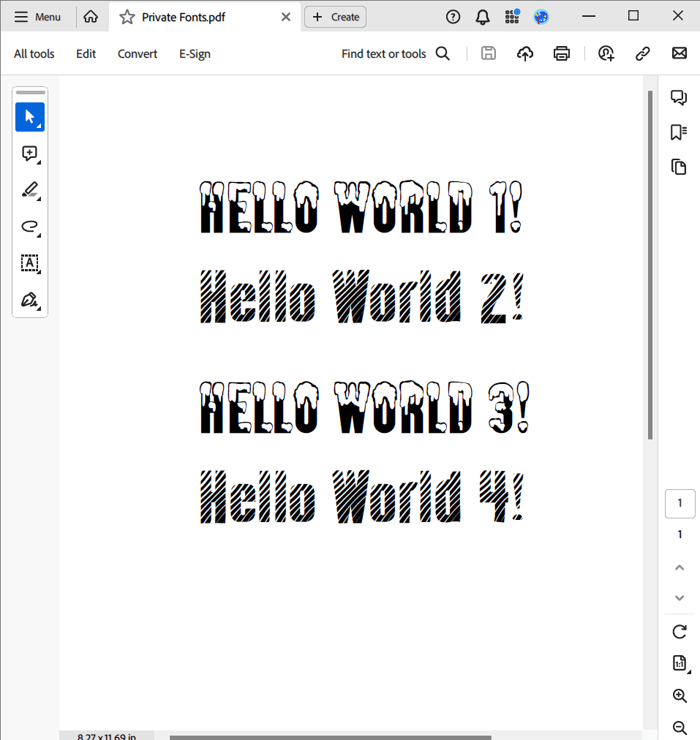Open the hamburger Menu
Viewport: 700px width, 740px height.
(x=38, y=17)
